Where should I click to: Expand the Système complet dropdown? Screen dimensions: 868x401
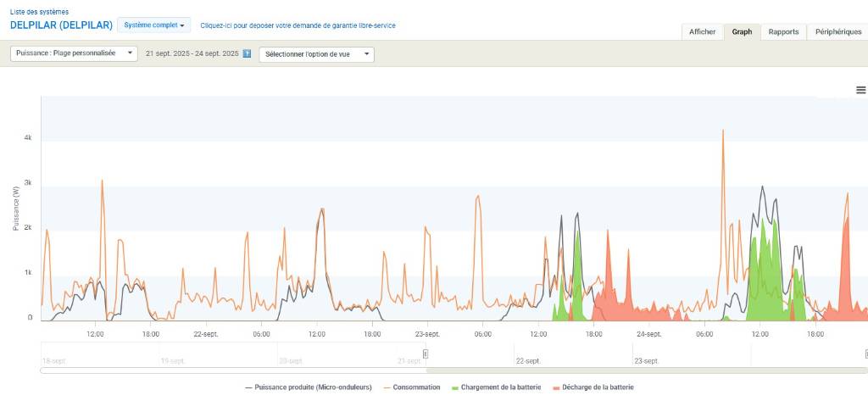point(154,25)
